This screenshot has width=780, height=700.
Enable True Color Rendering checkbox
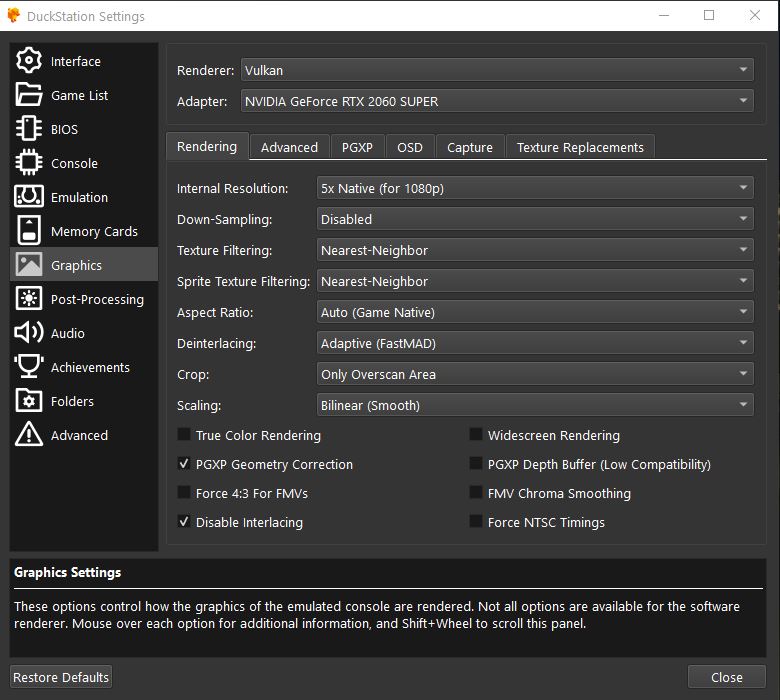pos(184,435)
